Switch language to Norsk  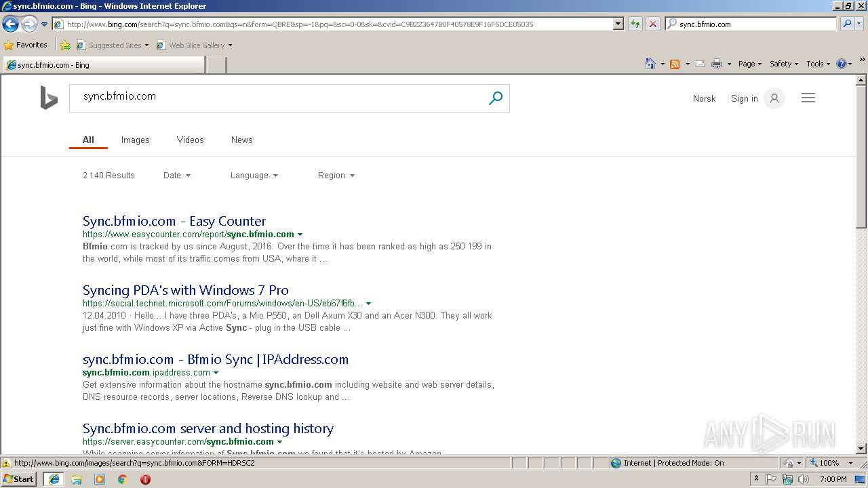704,98
